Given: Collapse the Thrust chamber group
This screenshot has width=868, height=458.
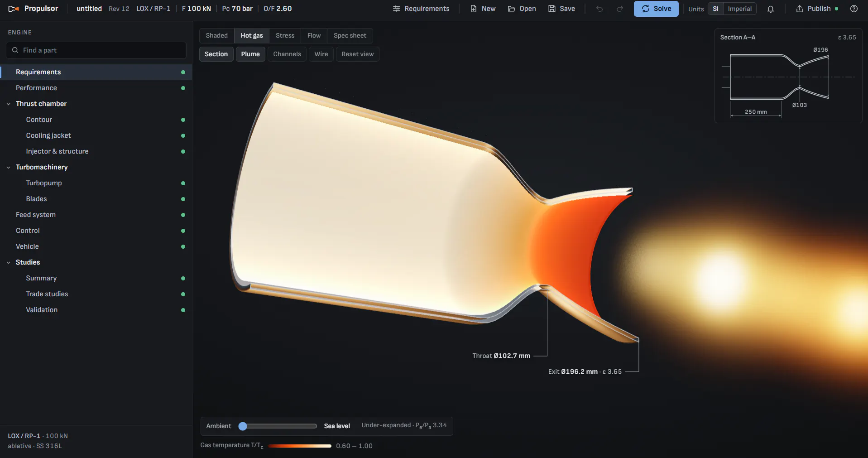Looking at the screenshot, I should (9, 104).
